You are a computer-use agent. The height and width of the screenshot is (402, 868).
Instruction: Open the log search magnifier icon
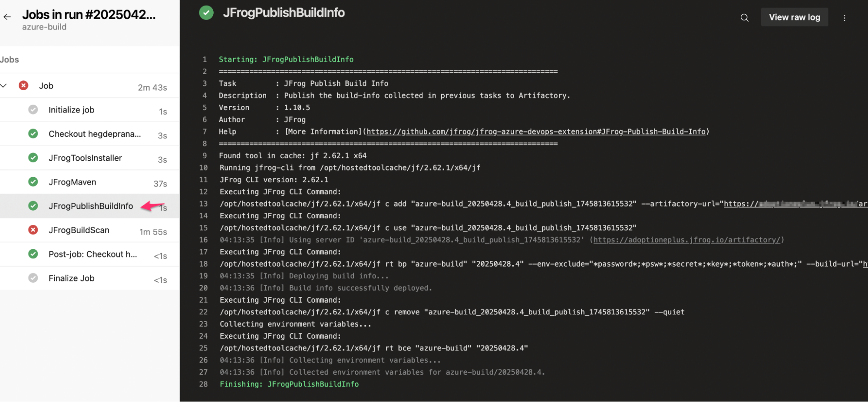[x=744, y=18]
